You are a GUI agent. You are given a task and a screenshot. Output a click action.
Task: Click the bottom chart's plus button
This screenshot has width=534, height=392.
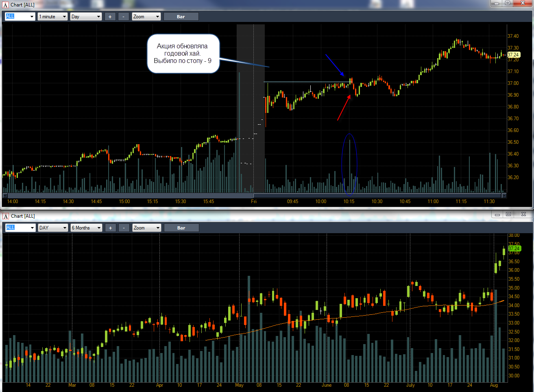(x=110, y=228)
